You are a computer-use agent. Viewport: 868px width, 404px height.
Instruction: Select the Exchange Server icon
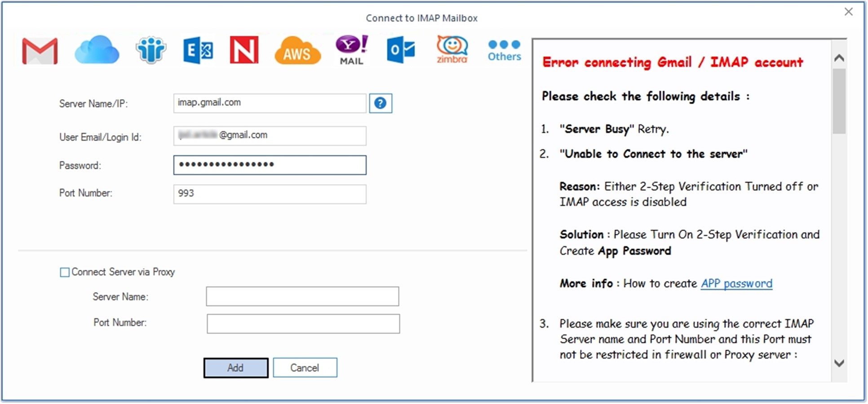coord(198,50)
